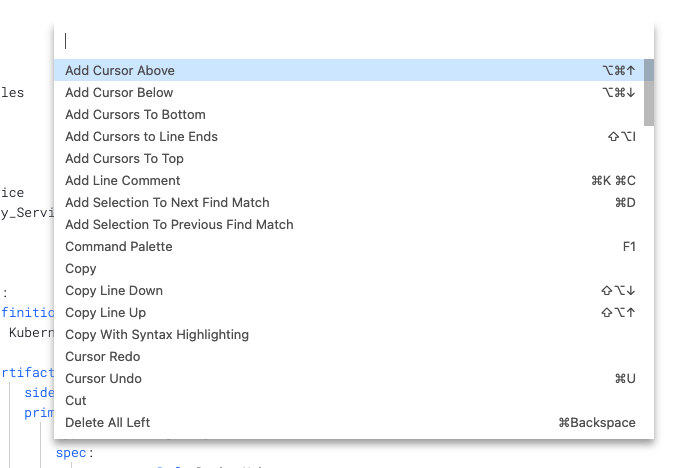The image size is (685, 468).
Task: Run the Add Line Comment command
Action: (123, 180)
